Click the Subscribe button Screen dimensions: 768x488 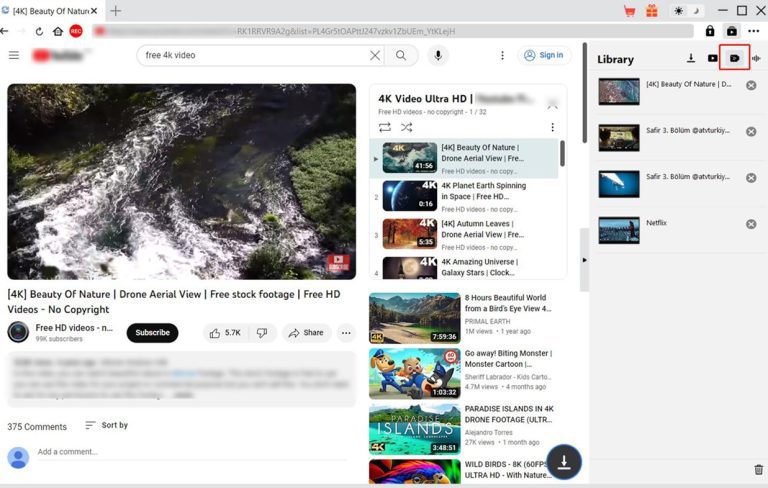coord(152,333)
